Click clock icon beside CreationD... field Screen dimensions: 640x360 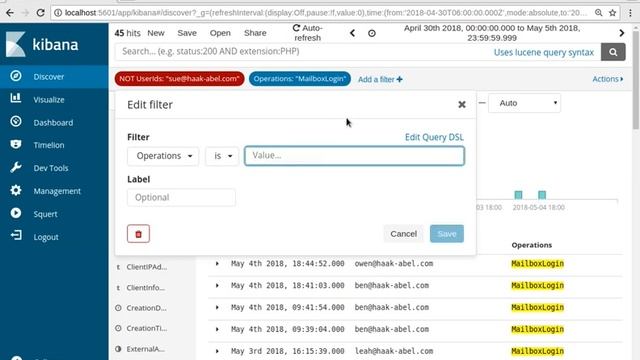click(118, 308)
